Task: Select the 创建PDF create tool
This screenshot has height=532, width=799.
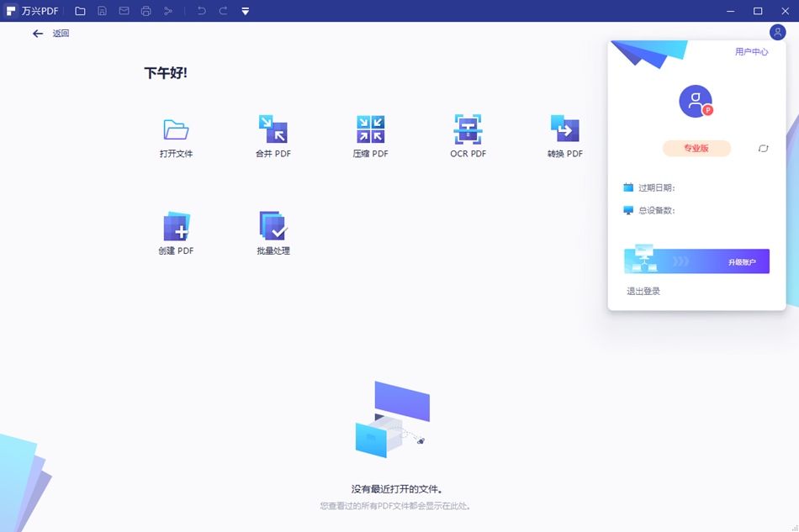Action: [174, 227]
